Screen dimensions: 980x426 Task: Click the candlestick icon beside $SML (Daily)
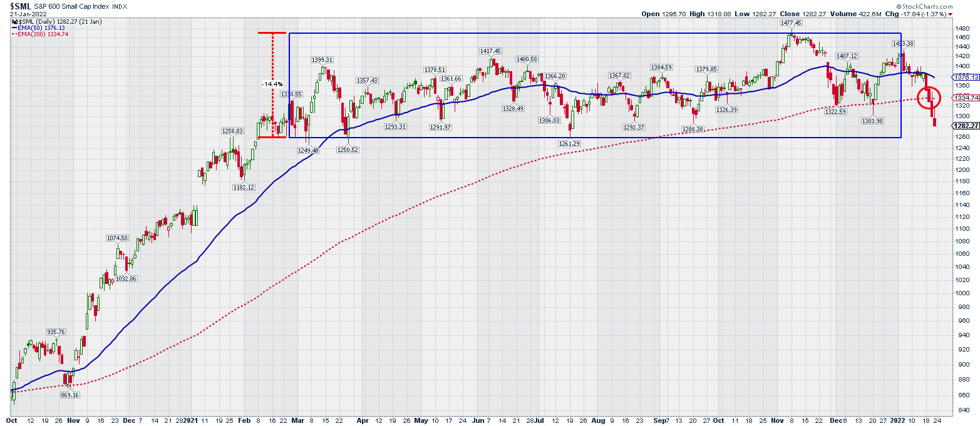click(x=14, y=21)
